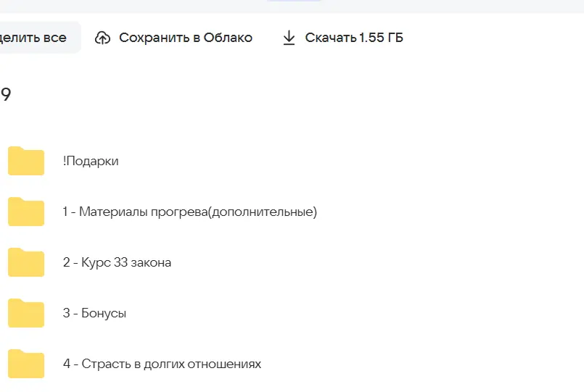Click the '9' heading above the folders

point(6,94)
